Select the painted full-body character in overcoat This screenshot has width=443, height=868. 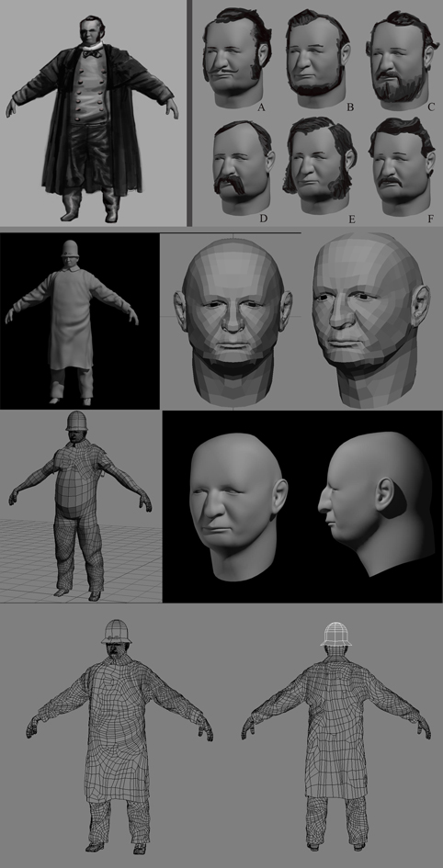93,118
